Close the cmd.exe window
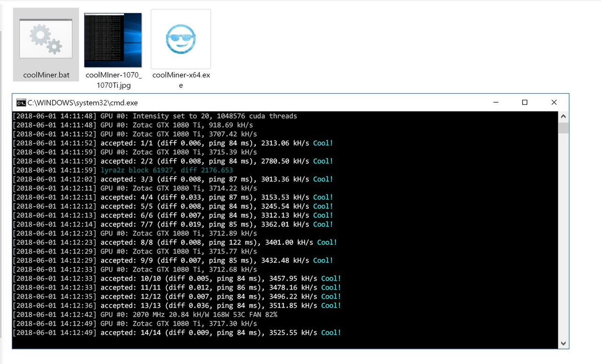 [x=554, y=102]
